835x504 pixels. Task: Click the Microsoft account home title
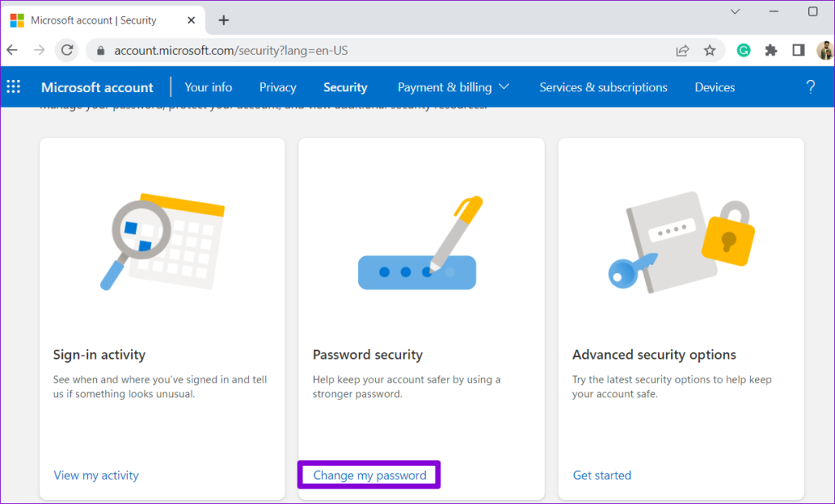[x=97, y=86]
